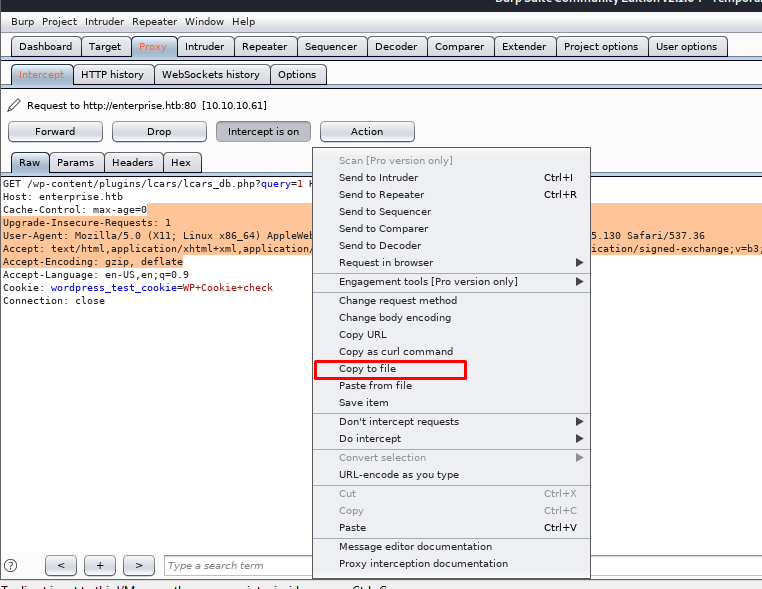Select 'Copy as curl command'
The height and width of the screenshot is (589, 762).
[x=451, y=351]
